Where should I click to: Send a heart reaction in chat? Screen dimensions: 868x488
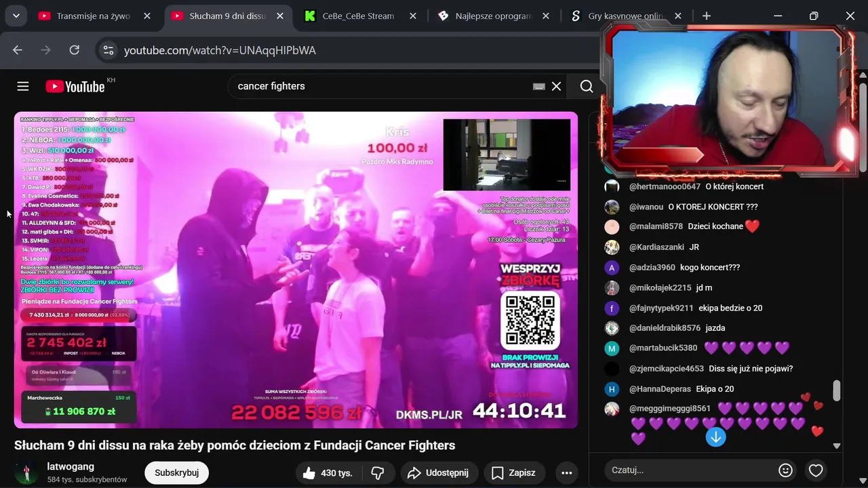[x=816, y=470]
